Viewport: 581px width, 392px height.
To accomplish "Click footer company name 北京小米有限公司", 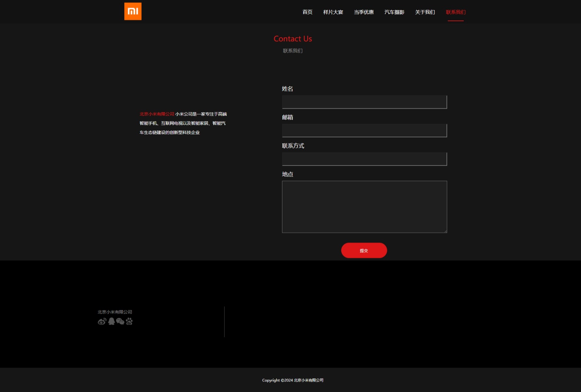I will tap(115, 312).
